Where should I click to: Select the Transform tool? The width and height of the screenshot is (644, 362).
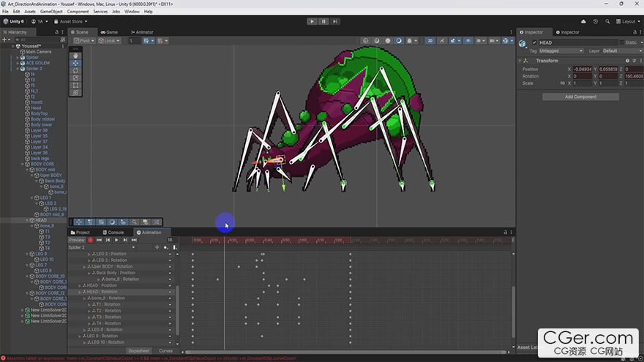coord(75,93)
